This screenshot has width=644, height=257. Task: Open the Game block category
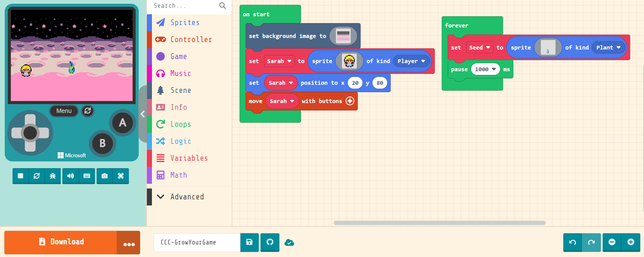pos(189,56)
